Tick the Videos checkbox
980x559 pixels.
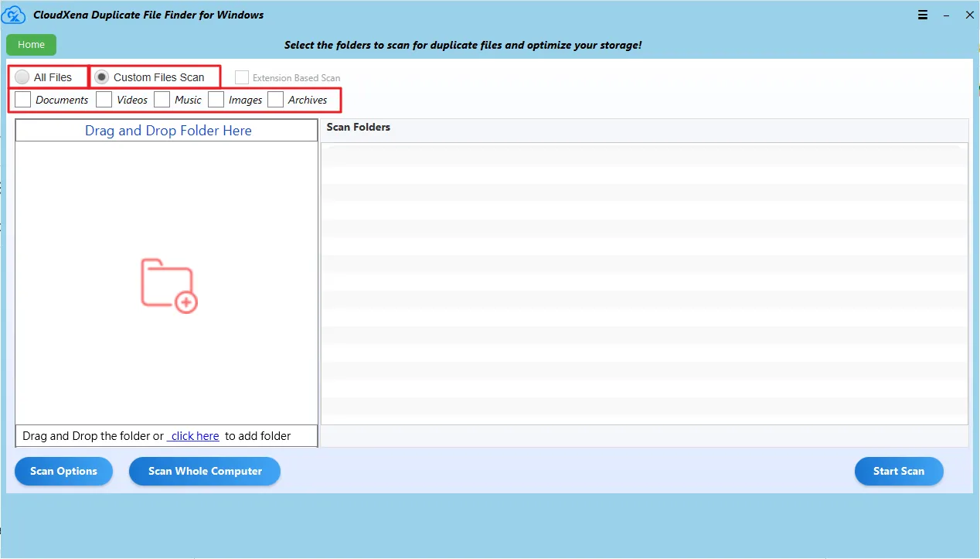click(x=104, y=100)
